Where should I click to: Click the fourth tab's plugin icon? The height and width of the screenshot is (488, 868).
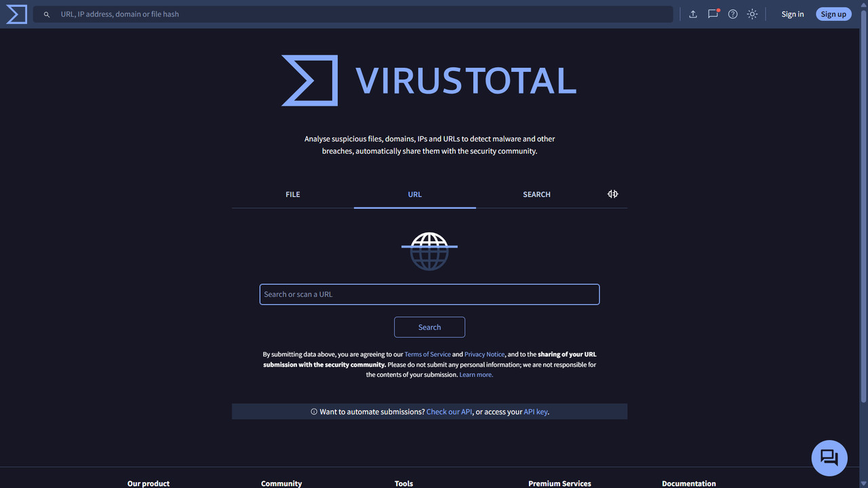tap(613, 194)
